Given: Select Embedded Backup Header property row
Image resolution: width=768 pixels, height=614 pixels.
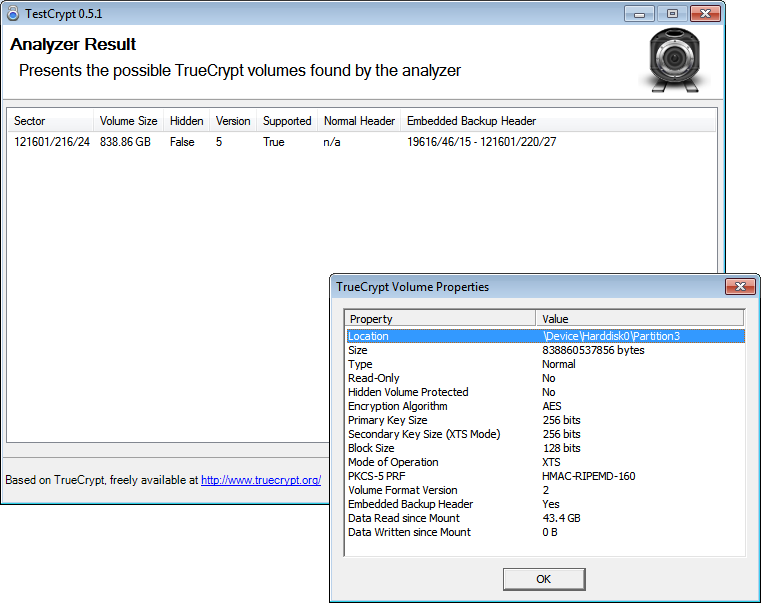Looking at the screenshot, I should (545, 504).
